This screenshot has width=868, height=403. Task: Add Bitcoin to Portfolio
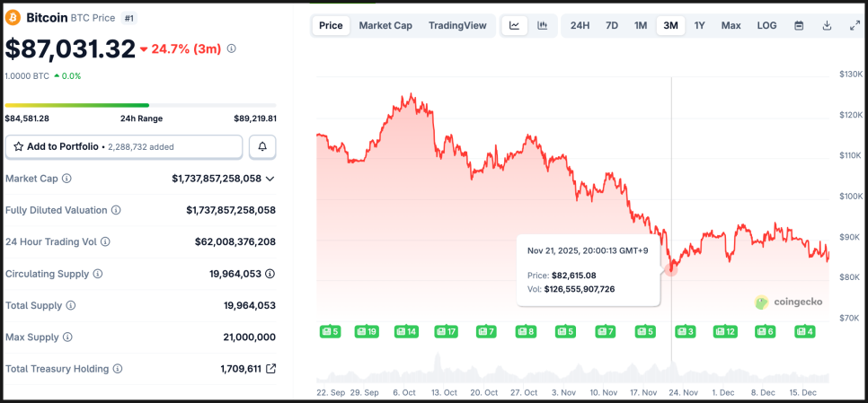(x=124, y=146)
